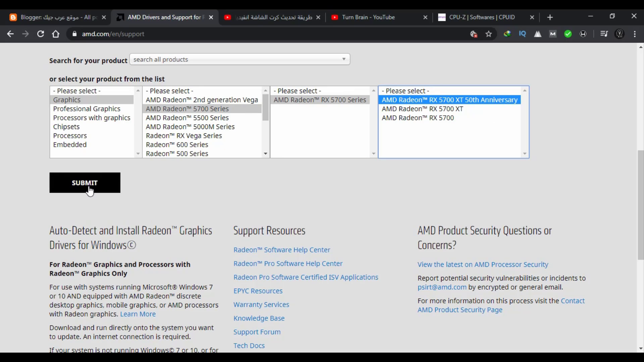Select the AMD Drivers and Support tab

164,17
